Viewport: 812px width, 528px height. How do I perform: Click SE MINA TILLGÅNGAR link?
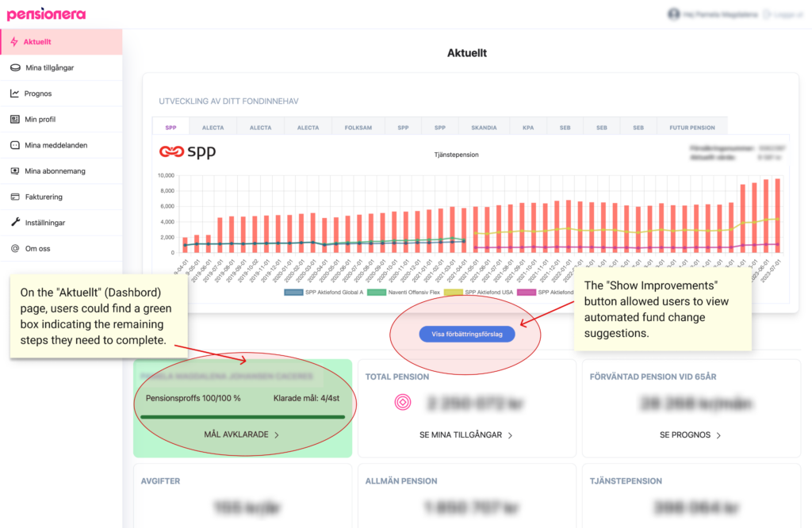click(x=466, y=435)
